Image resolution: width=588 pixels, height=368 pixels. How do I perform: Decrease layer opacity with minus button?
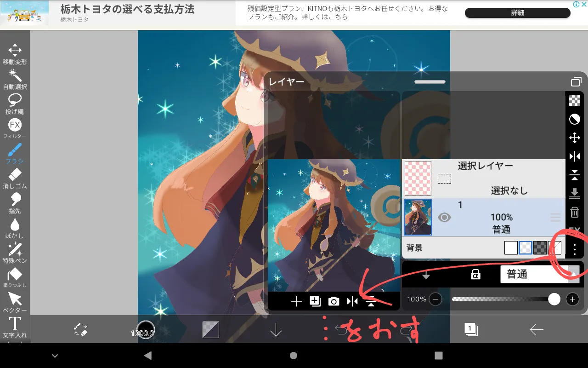click(435, 299)
